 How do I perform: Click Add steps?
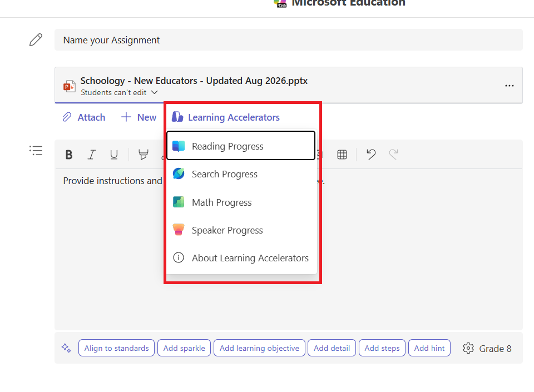[382, 348]
